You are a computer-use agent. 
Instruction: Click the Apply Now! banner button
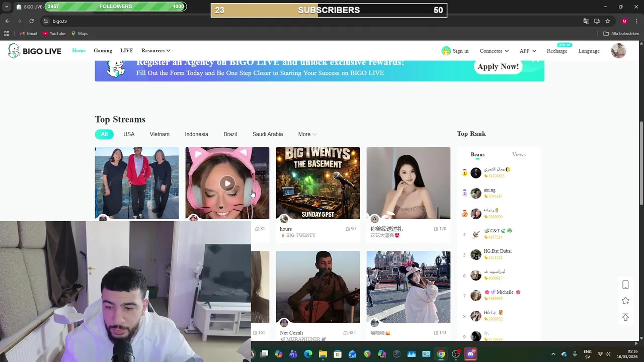[498, 67]
